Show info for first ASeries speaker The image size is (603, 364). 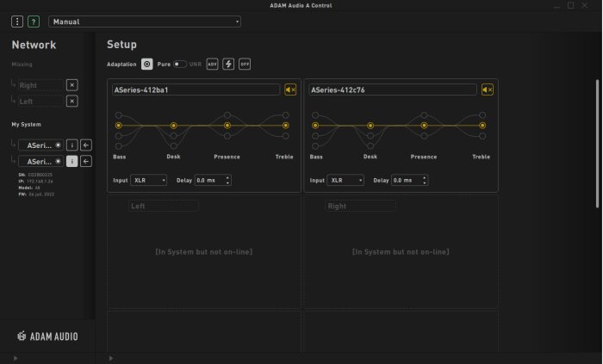coord(71,145)
